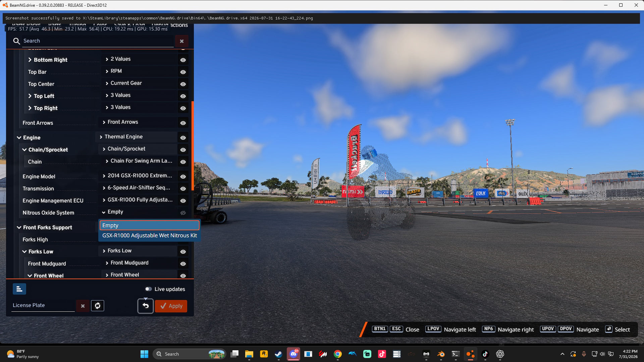Select Empty option in nitrous list
Viewport: 644px width, 362px height.
[149, 226]
